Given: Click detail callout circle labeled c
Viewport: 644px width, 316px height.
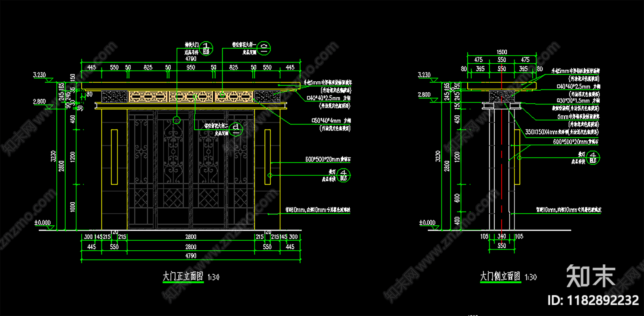Looking at the screenshot, I should point(264,48).
